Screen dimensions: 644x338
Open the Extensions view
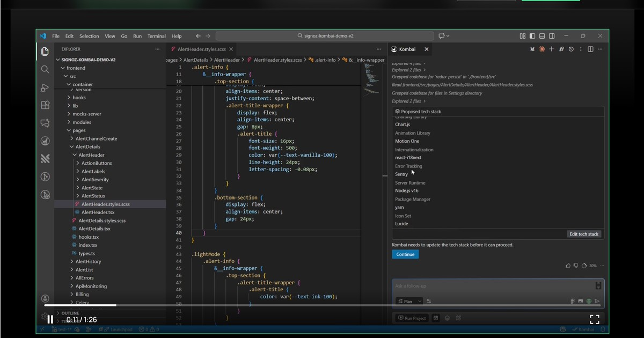[x=45, y=105]
